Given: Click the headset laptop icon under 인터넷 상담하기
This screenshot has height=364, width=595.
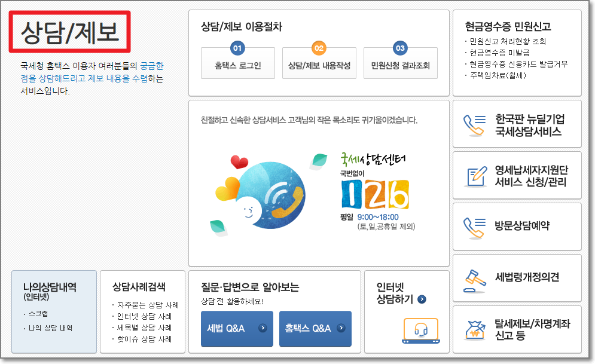Looking at the screenshot, I should [421, 331].
